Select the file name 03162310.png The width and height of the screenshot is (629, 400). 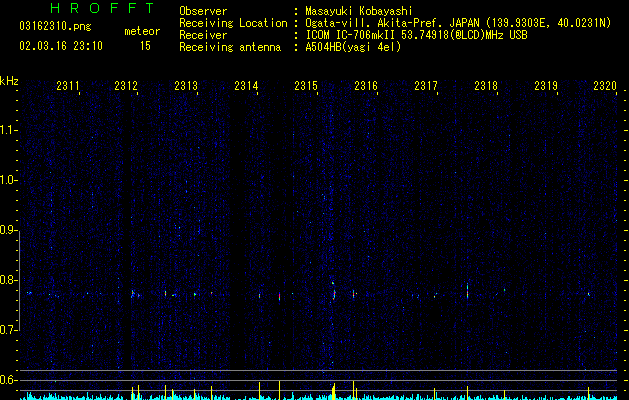point(55,27)
